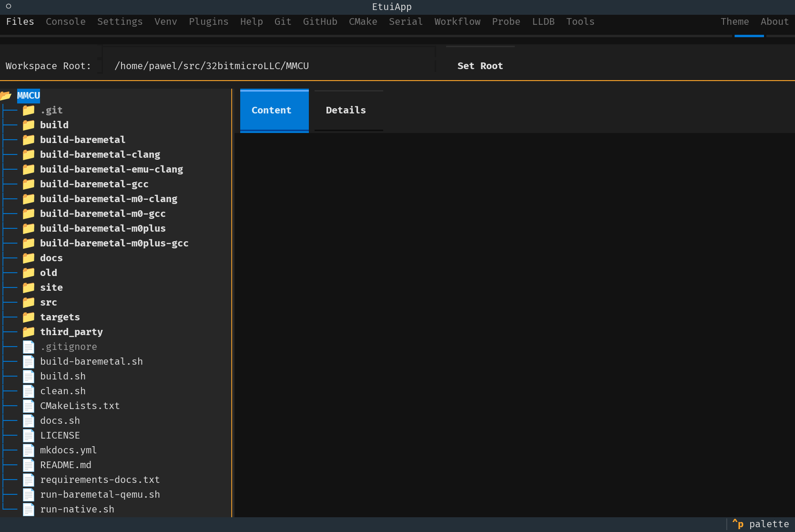Click the Set Root button
This screenshot has height=532, width=795.
pos(480,66)
